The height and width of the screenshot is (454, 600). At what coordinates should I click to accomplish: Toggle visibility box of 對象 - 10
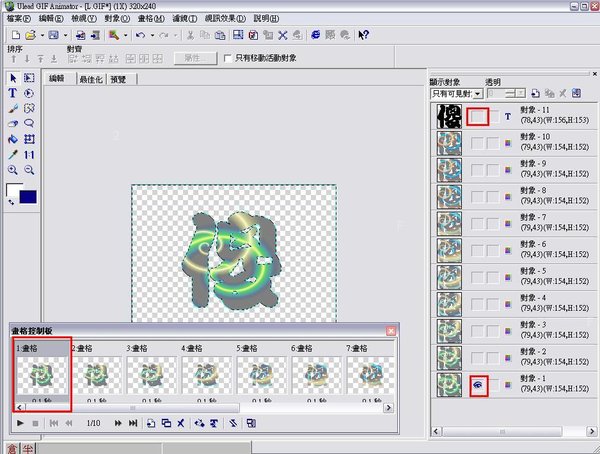477,144
